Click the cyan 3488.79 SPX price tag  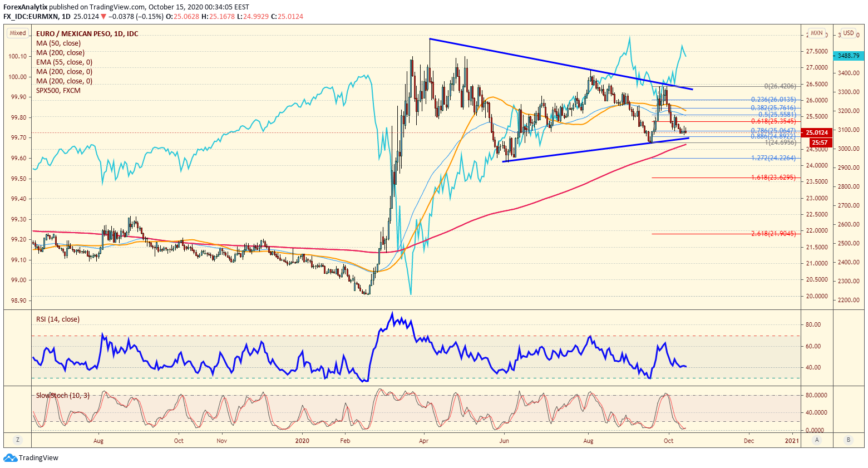coord(848,56)
